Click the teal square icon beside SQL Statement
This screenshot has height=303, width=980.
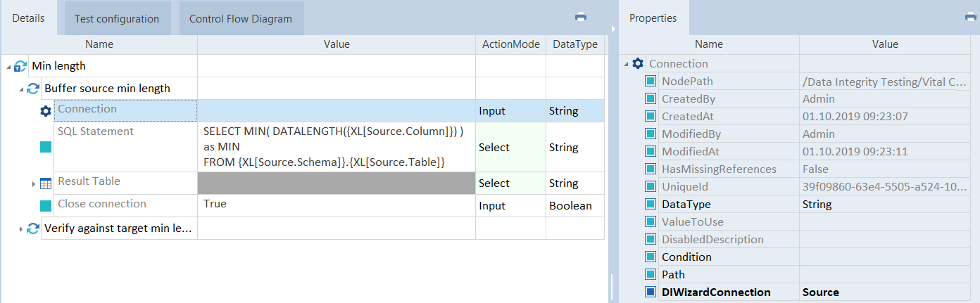pos(46,148)
